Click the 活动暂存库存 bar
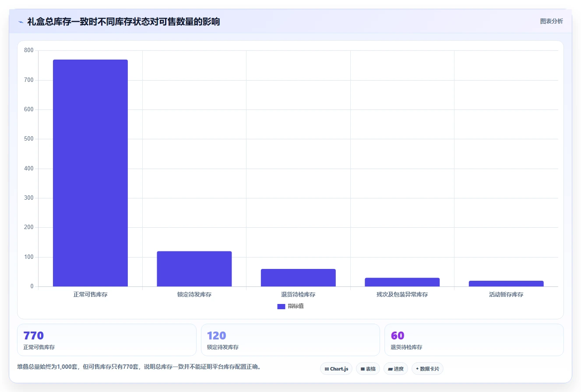This screenshot has width=581, height=392. tap(506, 284)
